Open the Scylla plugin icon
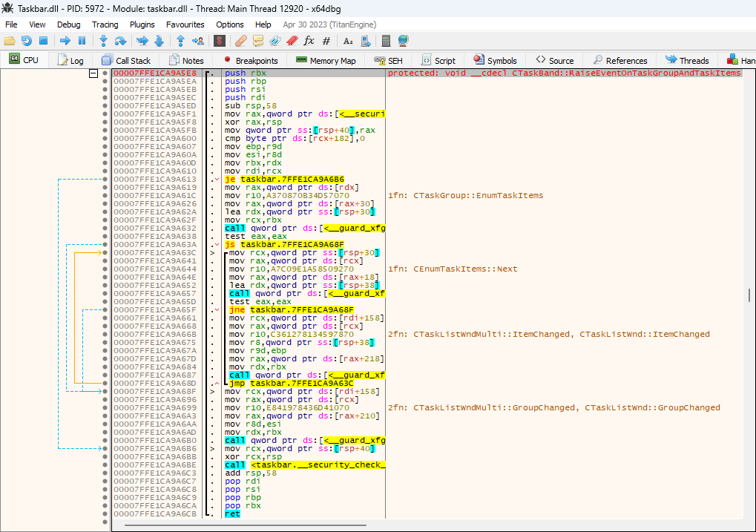 pos(220,41)
